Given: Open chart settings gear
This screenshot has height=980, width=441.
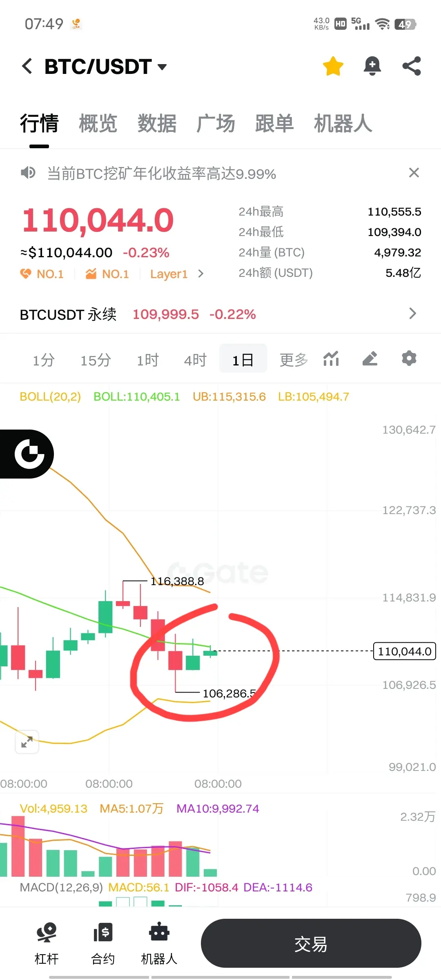Looking at the screenshot, I should click(x=409, y=359).
